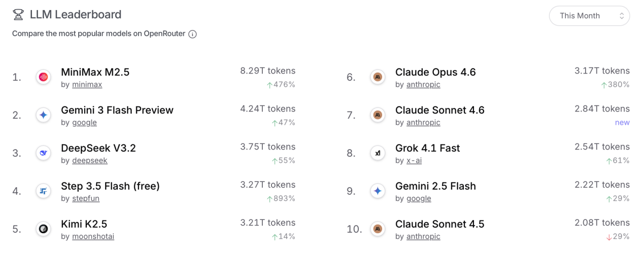
Task: Open the deepseek author link
Action: (89, 161)
